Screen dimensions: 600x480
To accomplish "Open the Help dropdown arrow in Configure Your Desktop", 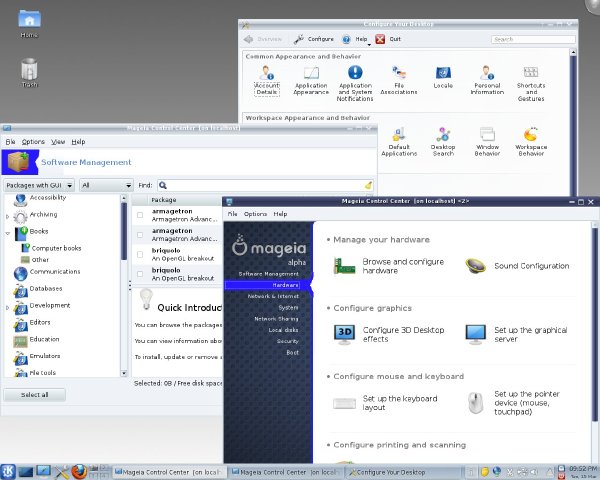I will 369,44.
